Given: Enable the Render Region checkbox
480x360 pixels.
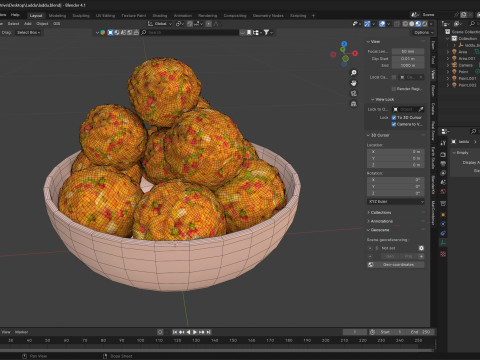Looking at the screenshot, I should tap(394, 89).
